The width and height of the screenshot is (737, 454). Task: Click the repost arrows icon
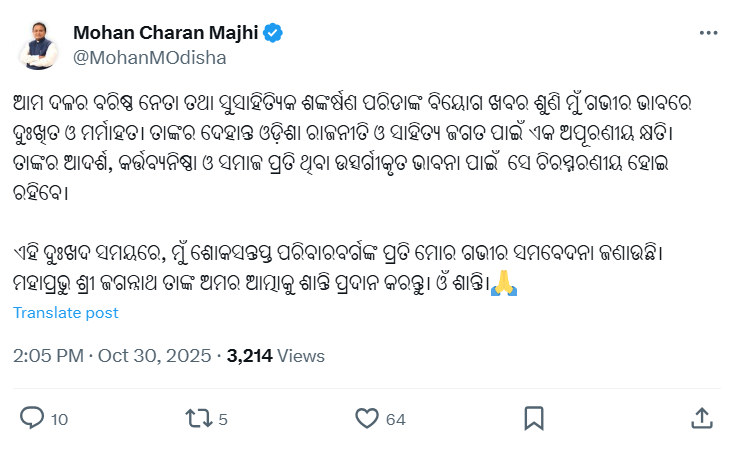coord(198,417)
